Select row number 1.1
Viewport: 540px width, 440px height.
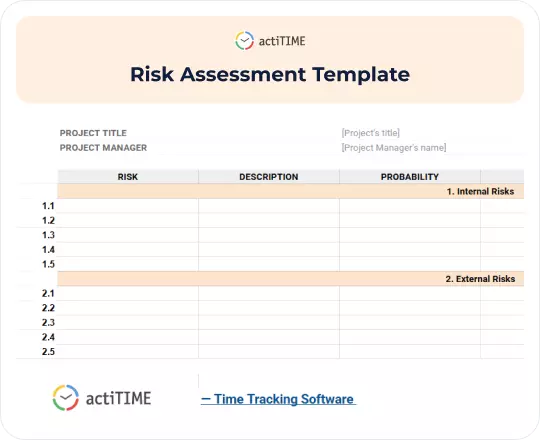coord(48,206)
